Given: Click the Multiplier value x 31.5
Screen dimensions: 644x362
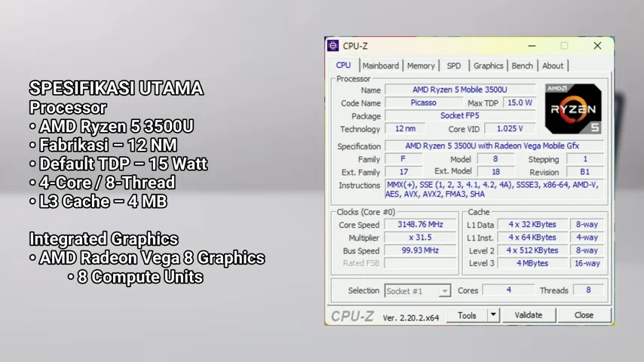Looking at the screenshot, I should click(x=420, y=238).
